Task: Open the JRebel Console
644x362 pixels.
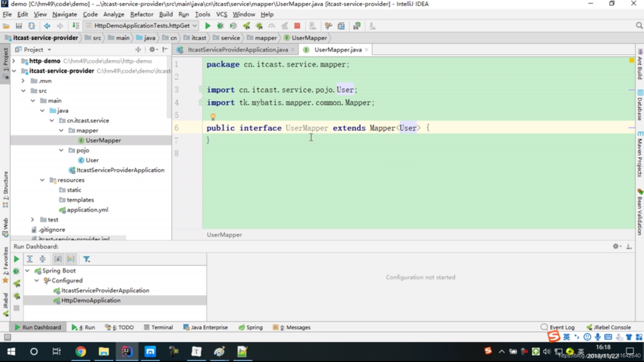Action: pyautogui.click(x=608, y=327)
